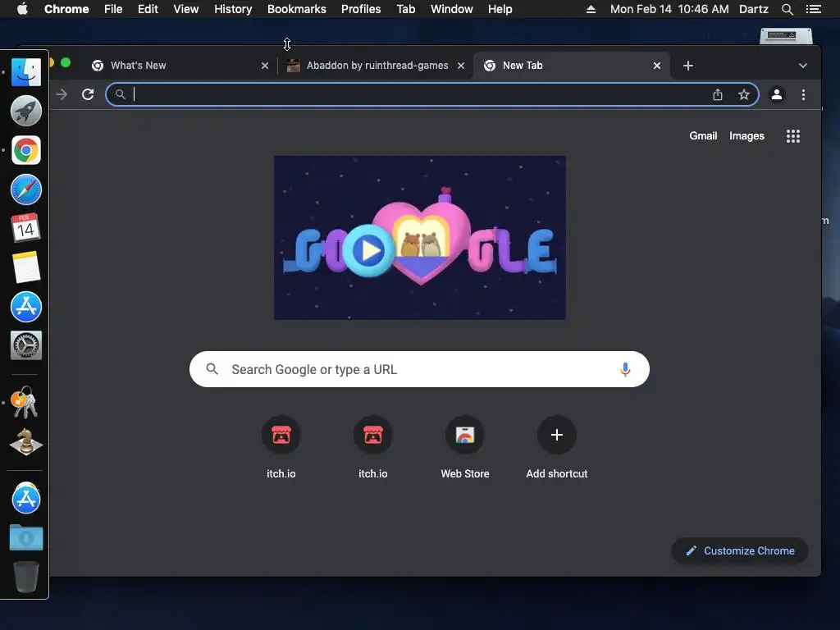Image resolution: width=840 pixels, height=630 pixels.
Task: Open the Help menu
Action: coord(500,9)
